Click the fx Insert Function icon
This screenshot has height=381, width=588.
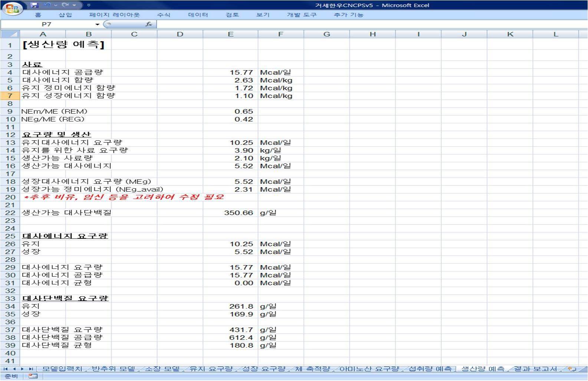click(x=149, y=24)
